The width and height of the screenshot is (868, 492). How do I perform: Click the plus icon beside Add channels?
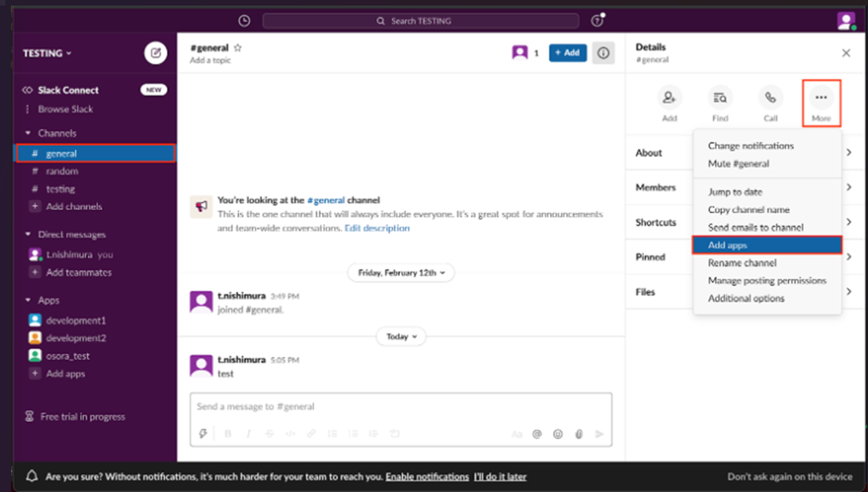35,206
